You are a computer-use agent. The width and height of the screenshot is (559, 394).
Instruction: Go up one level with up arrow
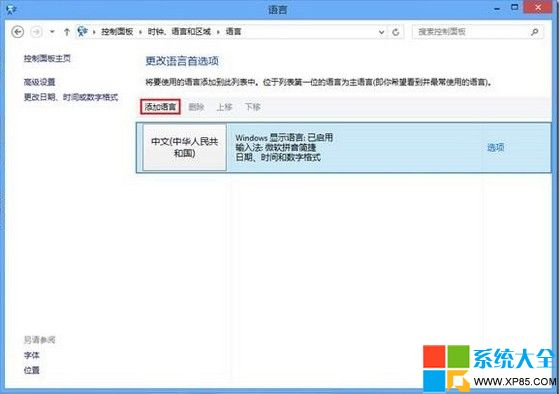point(67,32)
